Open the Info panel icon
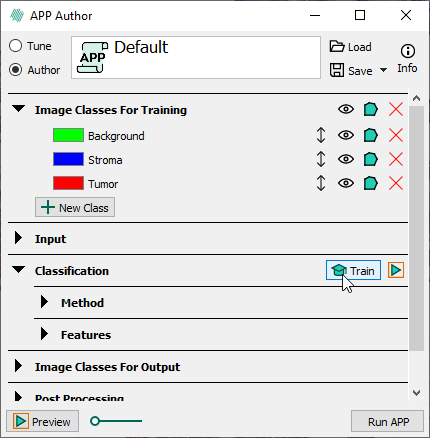 pyautogui.click(x=408, y=51)
